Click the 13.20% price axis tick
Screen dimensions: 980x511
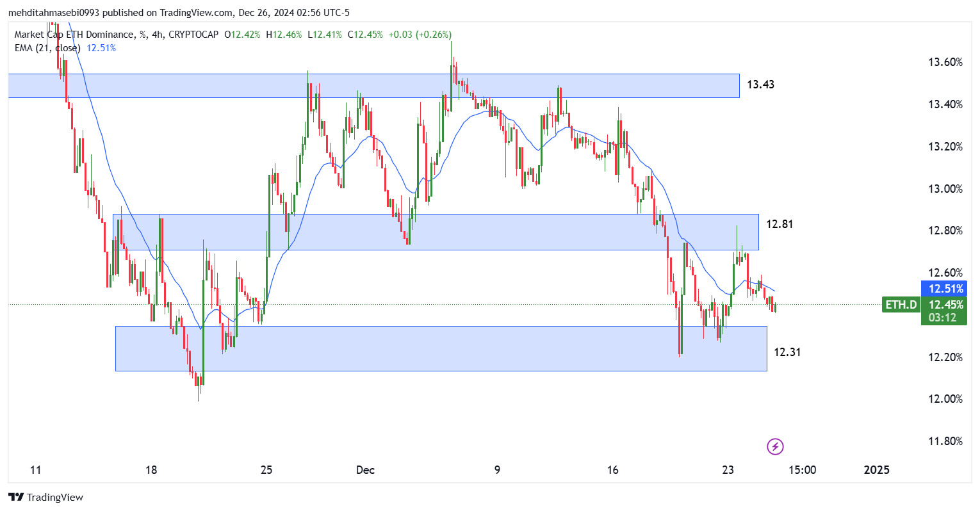(x=945, y=147)
